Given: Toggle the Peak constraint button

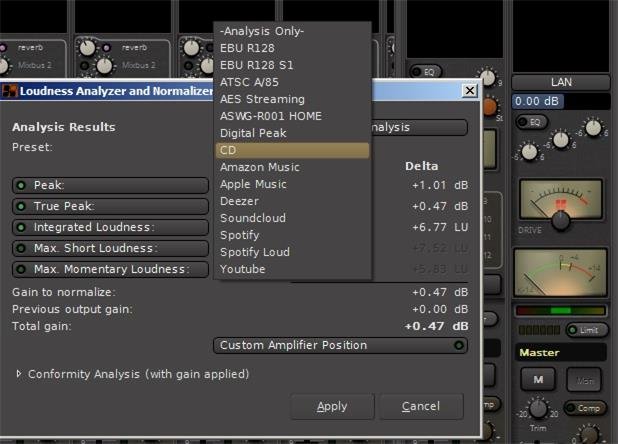Looking at the screenshot, I should (x=110, y=185).
